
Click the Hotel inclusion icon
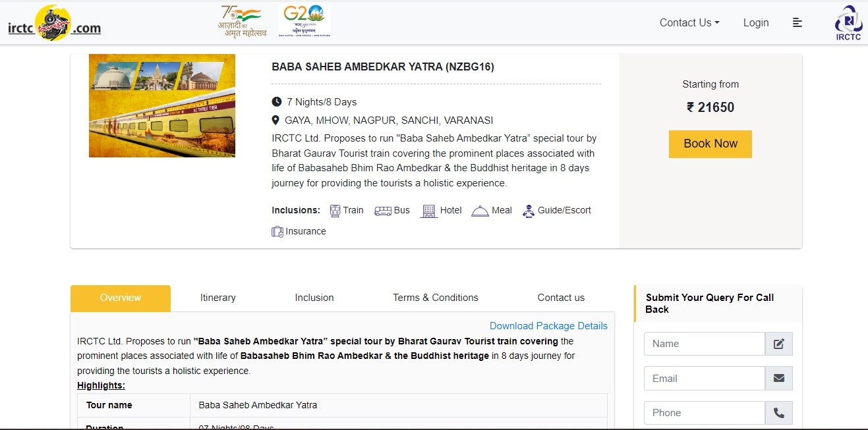click(x=428, y=211)
